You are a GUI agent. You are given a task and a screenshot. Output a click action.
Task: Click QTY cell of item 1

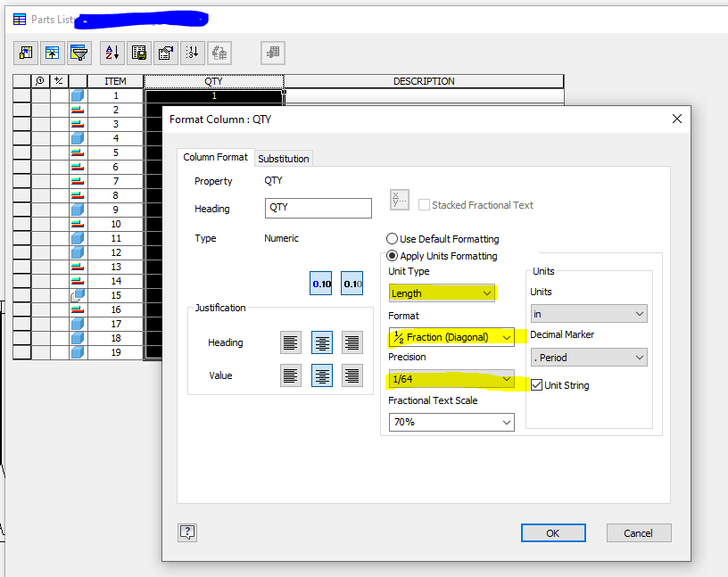214,95
